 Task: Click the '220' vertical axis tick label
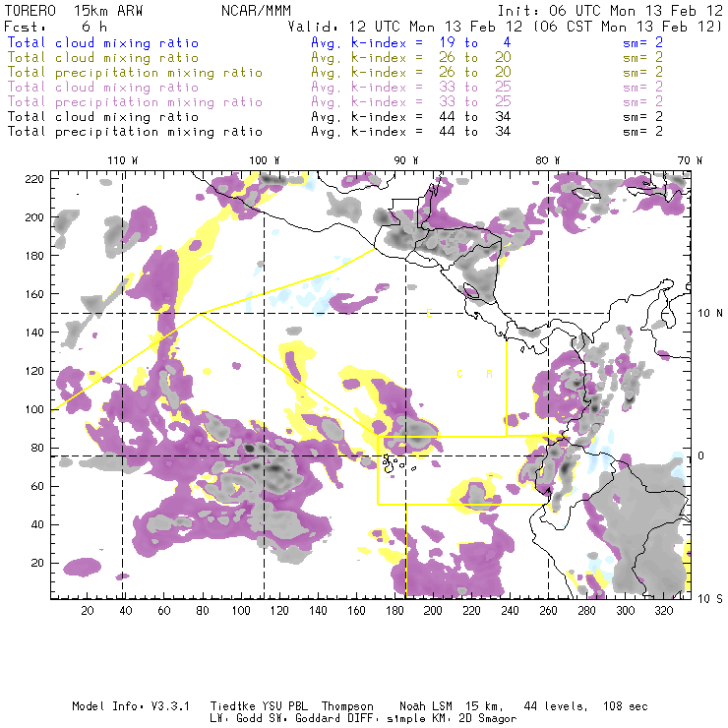click(x=34, y=179)
